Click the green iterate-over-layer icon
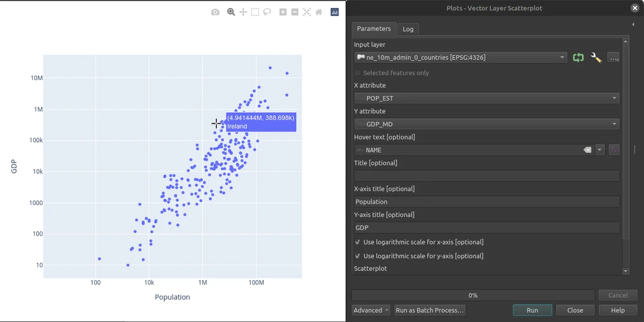The height and width of the screenshot is (322, 644). pos(578,57)
